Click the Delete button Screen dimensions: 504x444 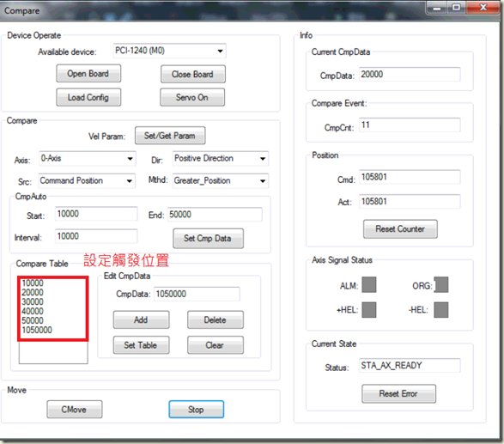(216, 319)
